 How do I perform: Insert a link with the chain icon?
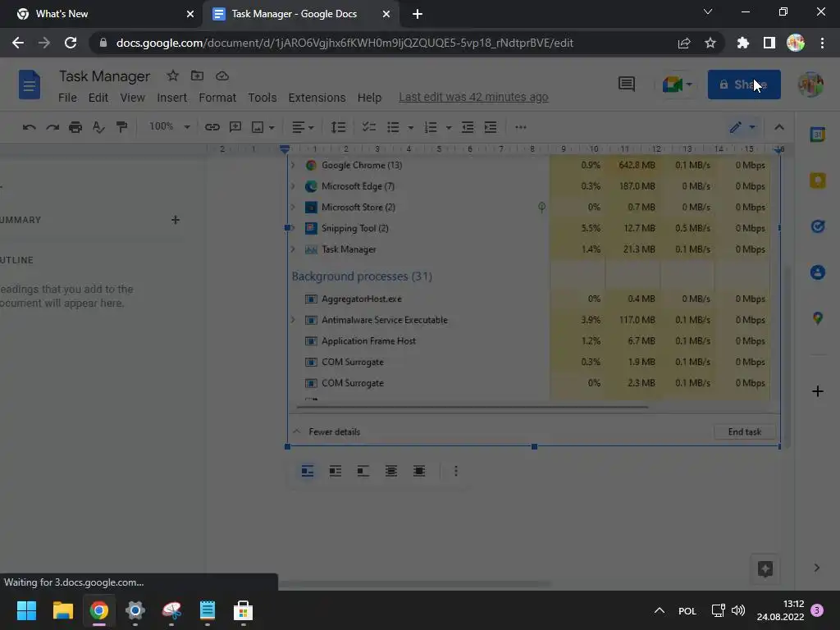tap(212, 127)
